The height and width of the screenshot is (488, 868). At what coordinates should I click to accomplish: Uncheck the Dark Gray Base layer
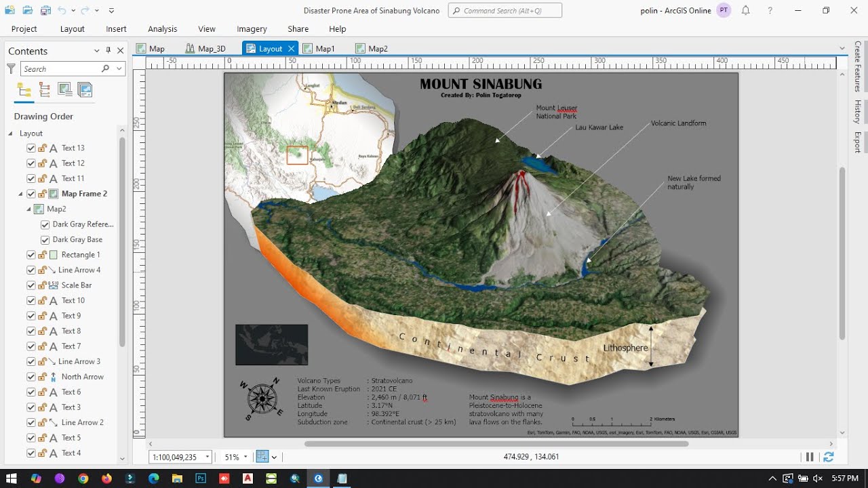(x=45, y=240)
